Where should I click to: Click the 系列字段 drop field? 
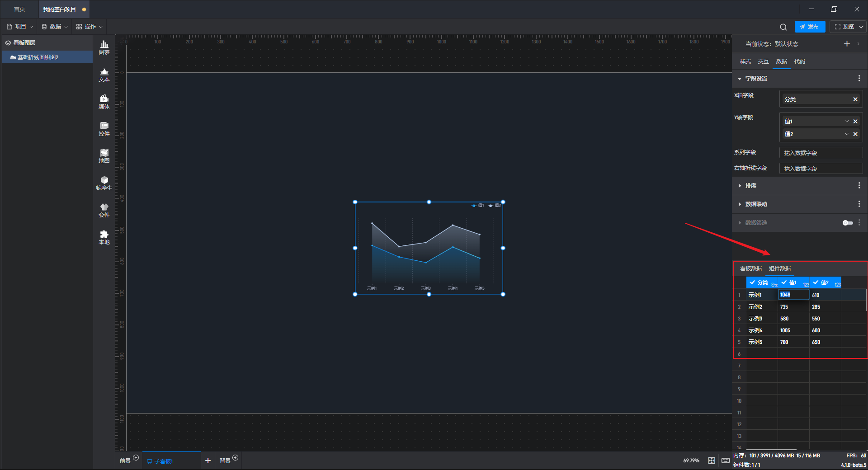tap(821, 153)
